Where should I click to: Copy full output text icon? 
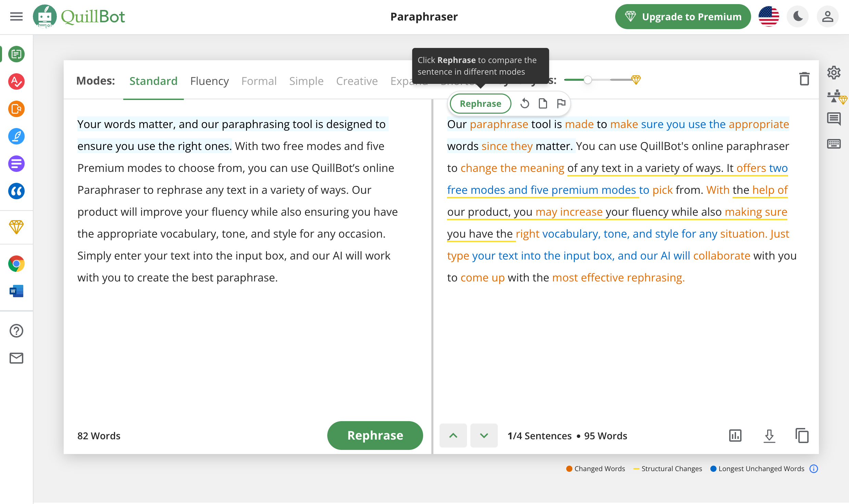tap(802, 436)
